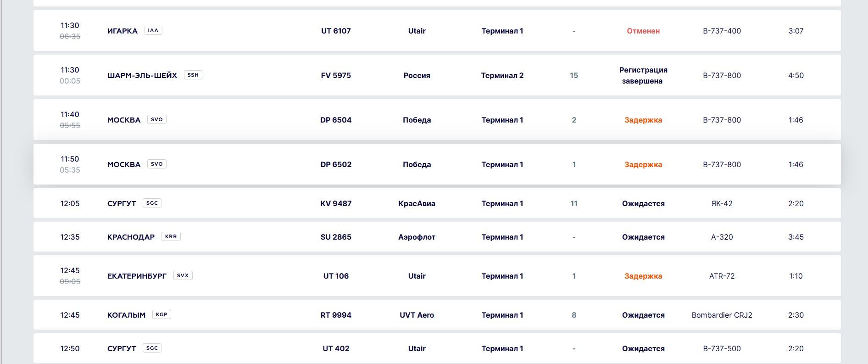Click SGC badge on flight KV 9487 row

point(152,203)
